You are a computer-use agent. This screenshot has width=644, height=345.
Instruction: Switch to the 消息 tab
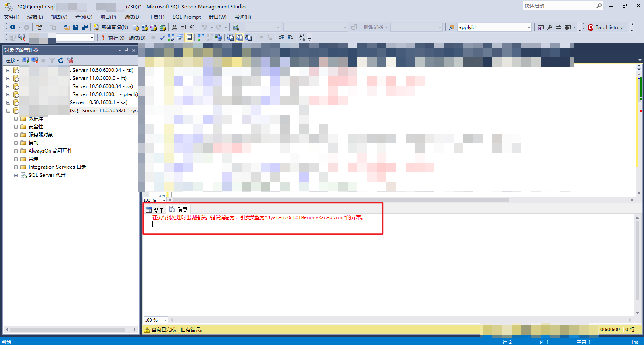point(178,210)
